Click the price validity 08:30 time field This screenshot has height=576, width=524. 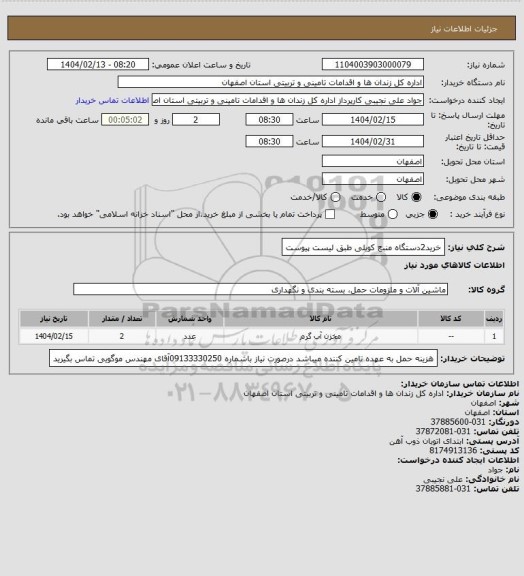[269, 141]
